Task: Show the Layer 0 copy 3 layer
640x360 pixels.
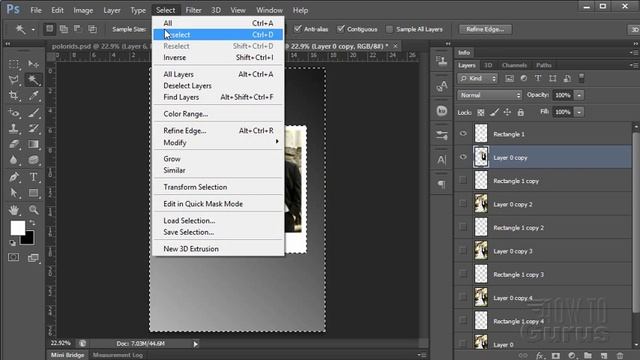Action: pos(463,250)
